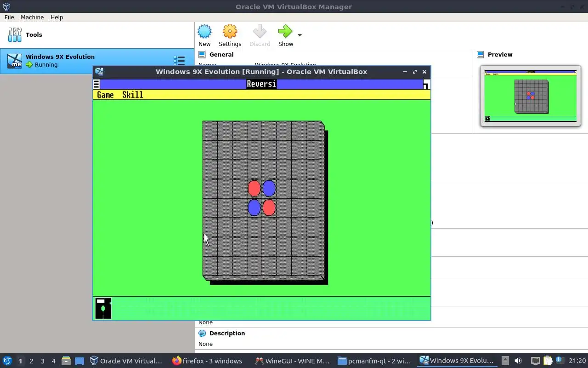Switch to Windows 9X Evolution taskbar entry
588x368 pixels.
457,361
